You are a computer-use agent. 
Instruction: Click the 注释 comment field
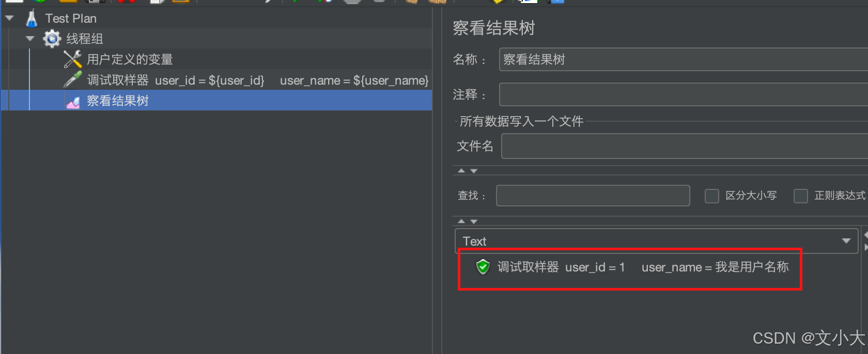(684, 95)
